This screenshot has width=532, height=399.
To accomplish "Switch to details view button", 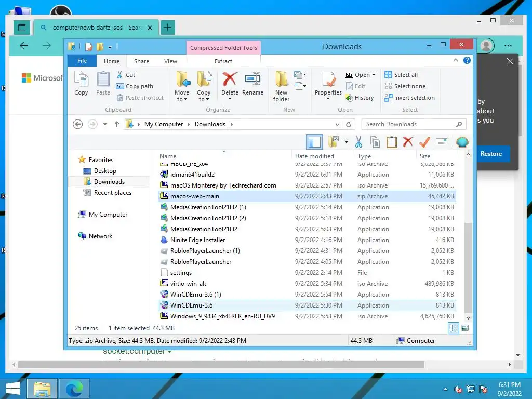I will pyautogui.click(x=453, y=328).
